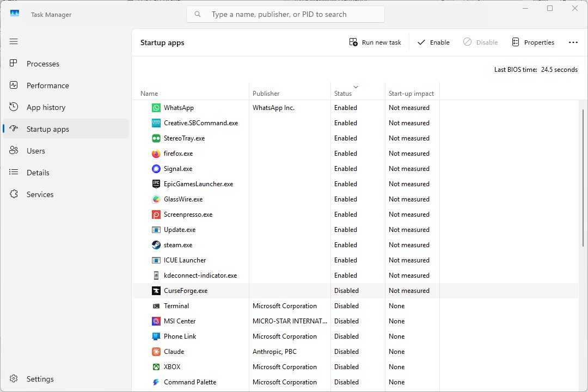Click 'MICRO-STAR INTERNAT...' publisher cell
The image size is (588, 392).
click(x=290, y=321)
